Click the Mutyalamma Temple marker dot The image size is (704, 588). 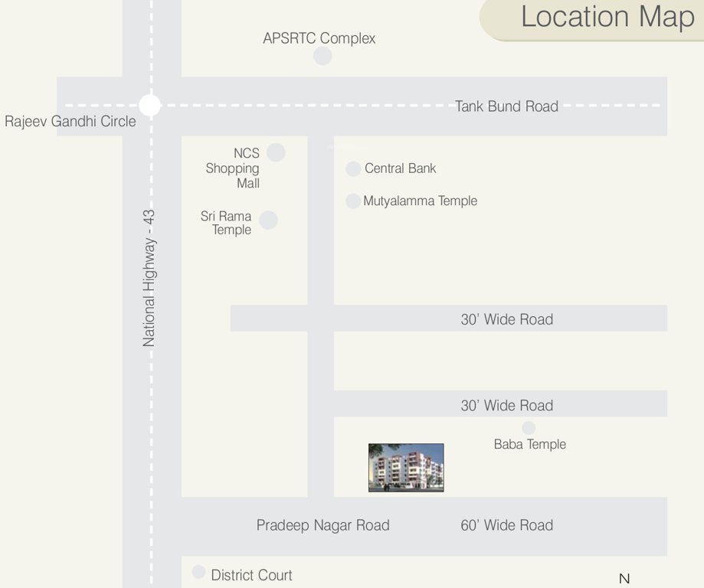point(352,201)
